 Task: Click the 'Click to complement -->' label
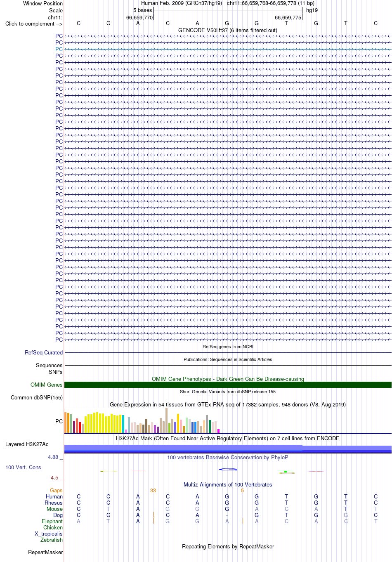[34, 24]
